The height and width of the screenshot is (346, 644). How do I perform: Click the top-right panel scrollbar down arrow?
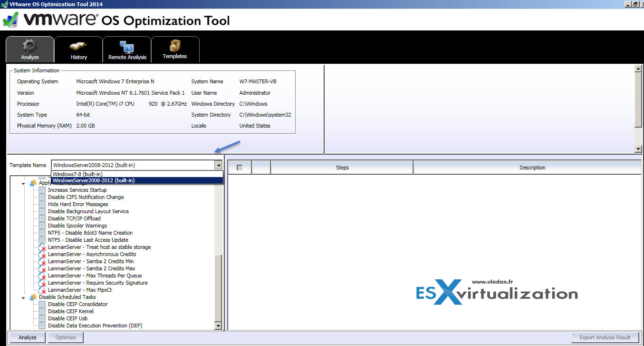638,149
